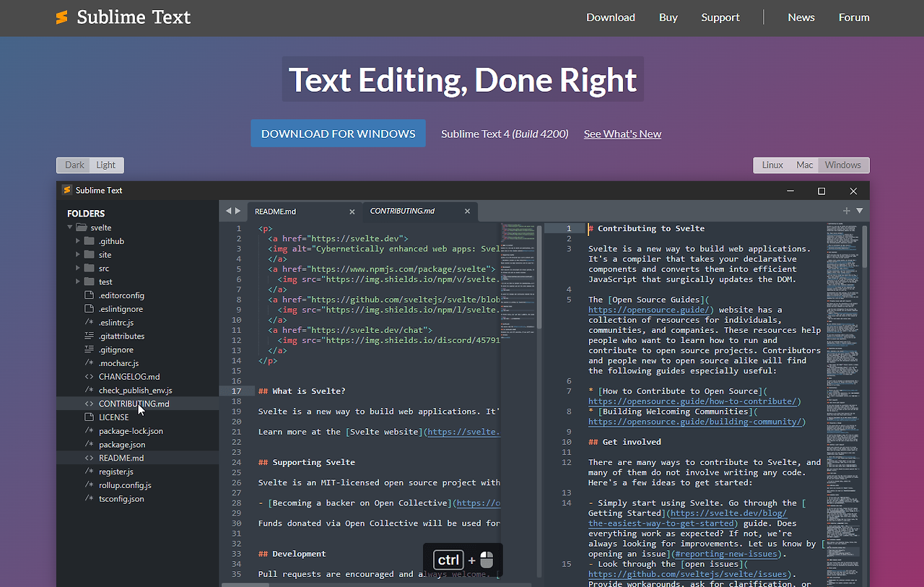Close the README.md tab

[352, 212]
